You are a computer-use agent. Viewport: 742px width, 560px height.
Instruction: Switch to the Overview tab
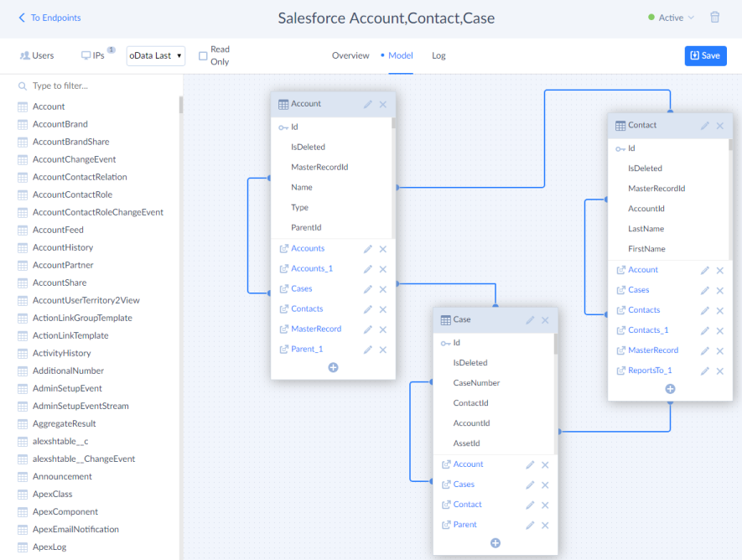pyautogui.click(x=350, y=55)
